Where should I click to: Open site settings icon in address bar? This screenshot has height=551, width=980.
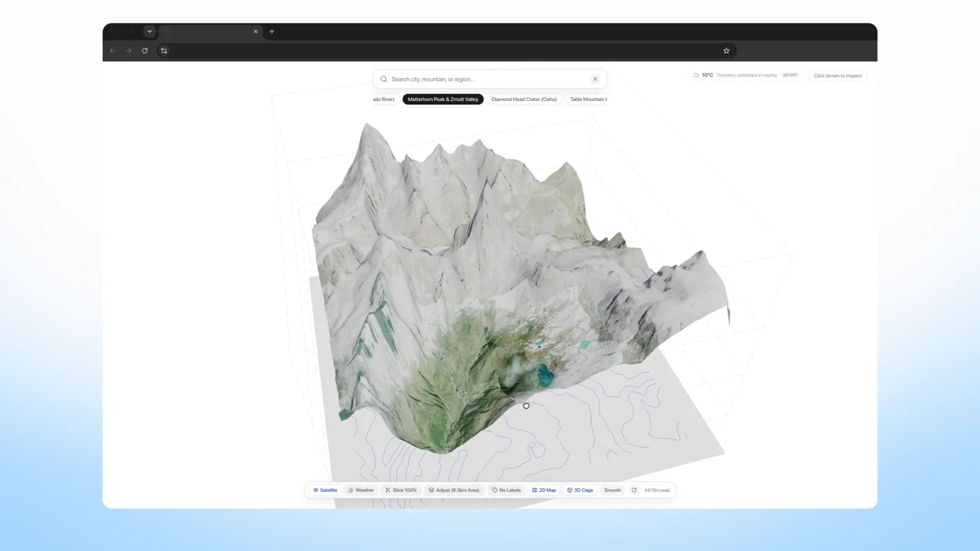(x=164, y=51)
